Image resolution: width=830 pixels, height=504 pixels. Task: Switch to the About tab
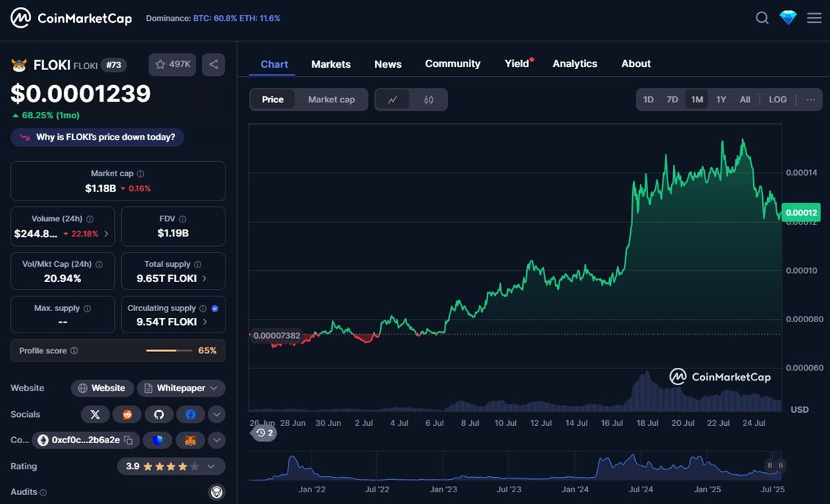636,64
